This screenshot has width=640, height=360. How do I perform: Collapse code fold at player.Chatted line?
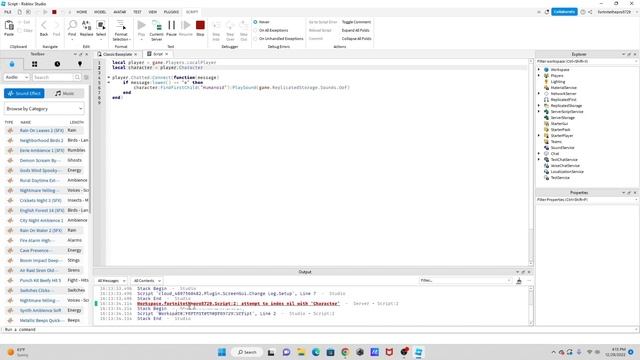[109, 78]
